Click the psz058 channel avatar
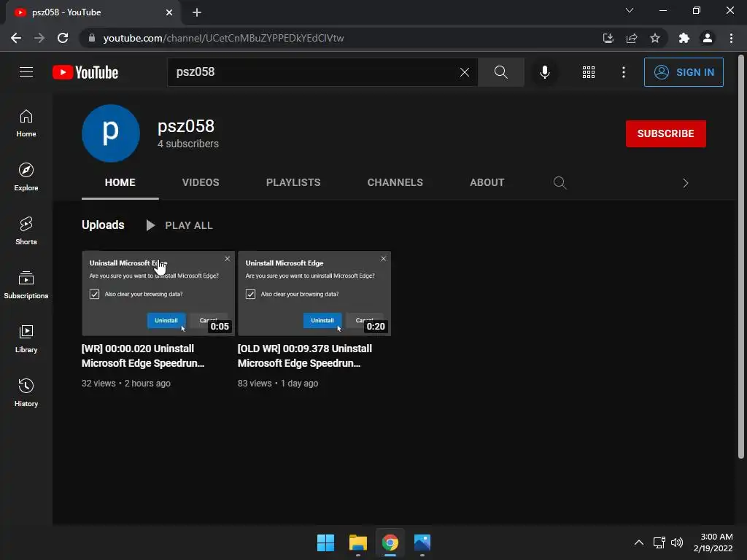747x560 pixels. [111, 133]
